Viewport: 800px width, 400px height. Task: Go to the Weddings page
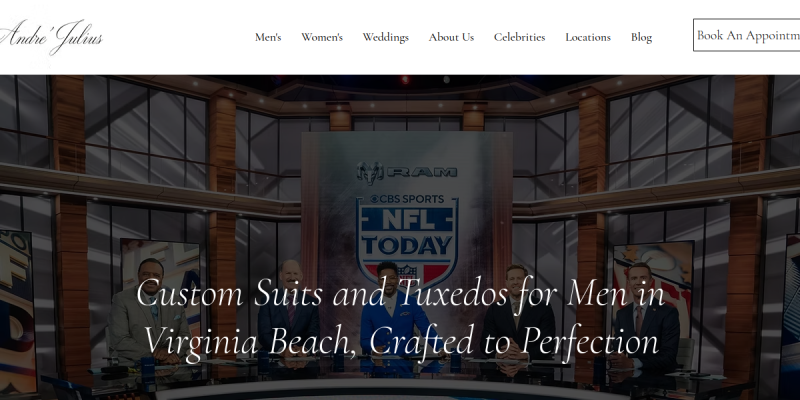(x=386, y=37)
